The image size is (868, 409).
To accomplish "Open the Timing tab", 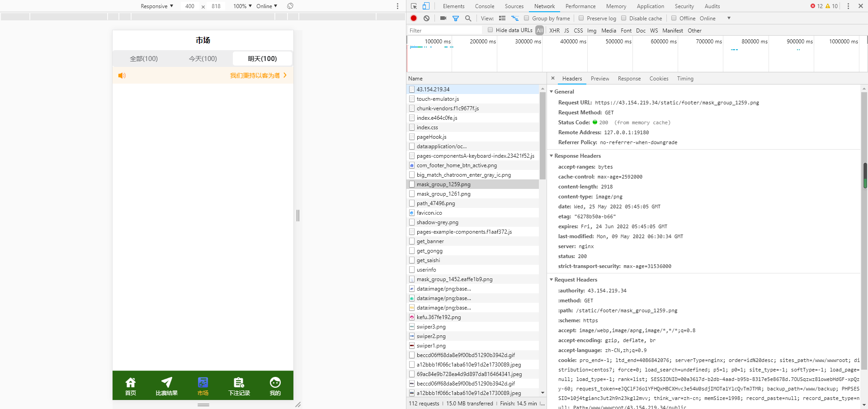I will (x=685, y=78).
